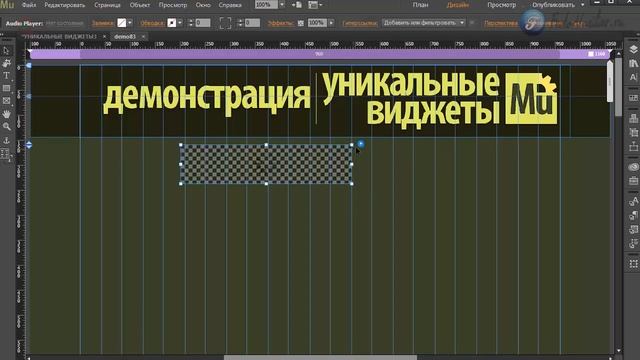The height and width of the screenshot is (360, 640).
Task: Open the opacity 100% dropdown arrow
Action: (x=331, y=23)
